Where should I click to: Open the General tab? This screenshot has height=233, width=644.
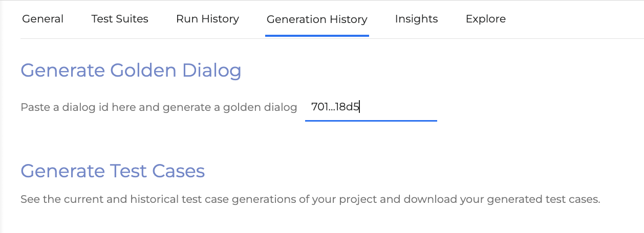43,19
